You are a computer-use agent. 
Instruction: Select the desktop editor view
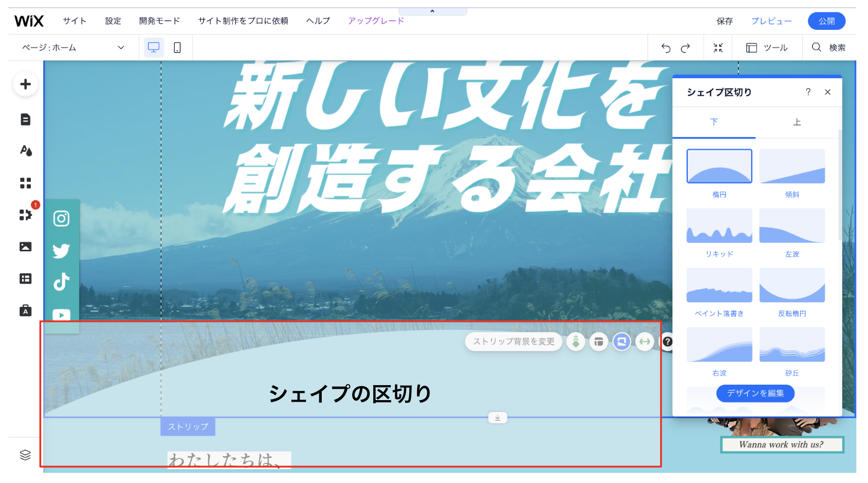click(154, 47)
